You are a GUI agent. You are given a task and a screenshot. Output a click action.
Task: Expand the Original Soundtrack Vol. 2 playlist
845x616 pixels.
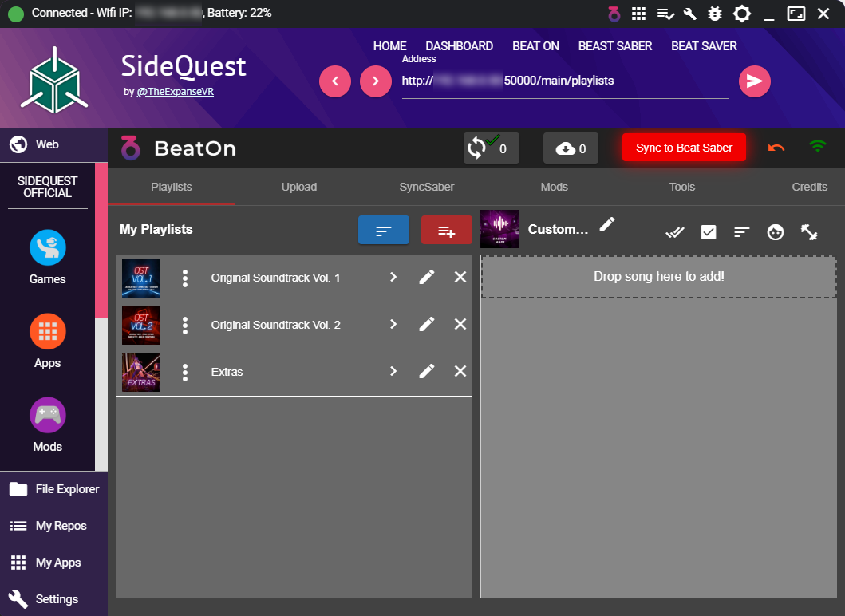coord(393,324)
